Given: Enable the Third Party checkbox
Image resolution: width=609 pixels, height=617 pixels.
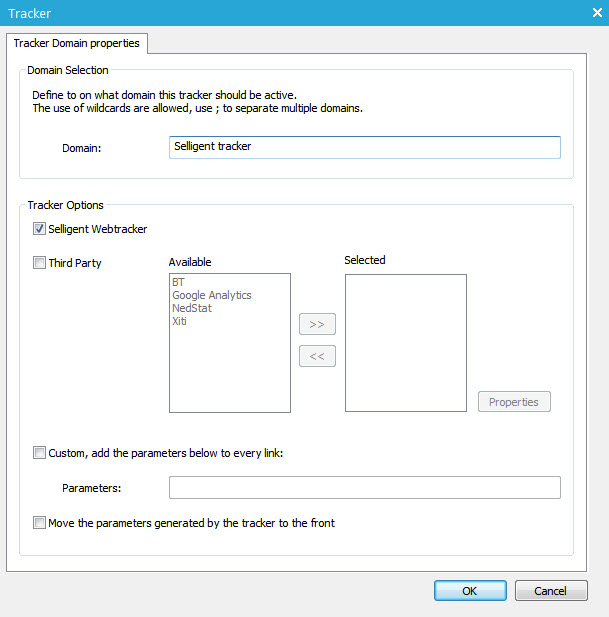Looking at the screenshot, I should coord(40,263).
